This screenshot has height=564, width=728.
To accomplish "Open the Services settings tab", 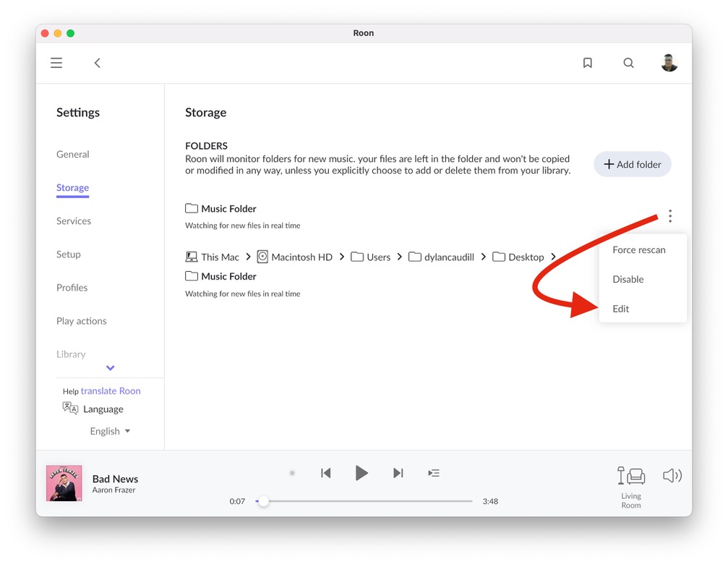I will click(x=74, y=221).
